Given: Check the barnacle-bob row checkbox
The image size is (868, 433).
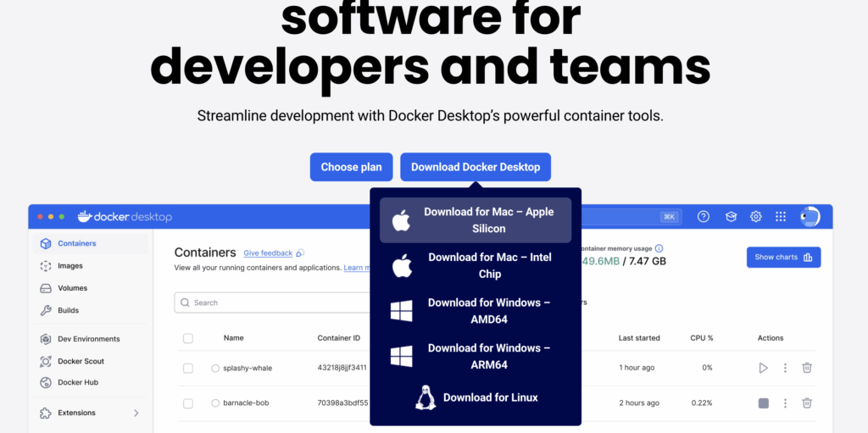Looking at the screenshot, I should [x=188, y=403].
